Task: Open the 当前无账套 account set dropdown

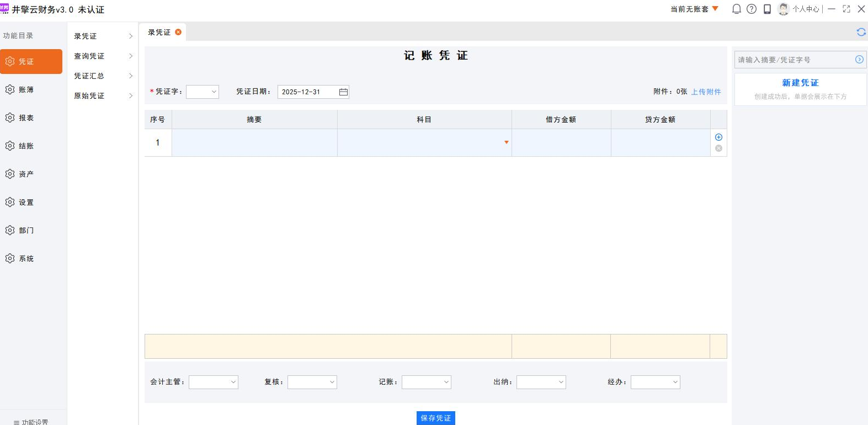Action: (694, 9)
